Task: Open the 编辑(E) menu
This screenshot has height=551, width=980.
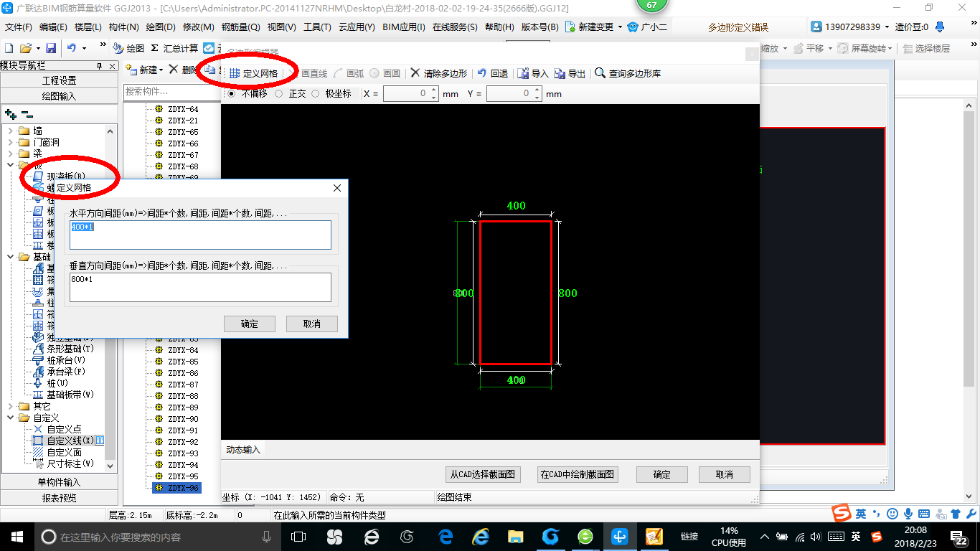Action: point(53,27)
